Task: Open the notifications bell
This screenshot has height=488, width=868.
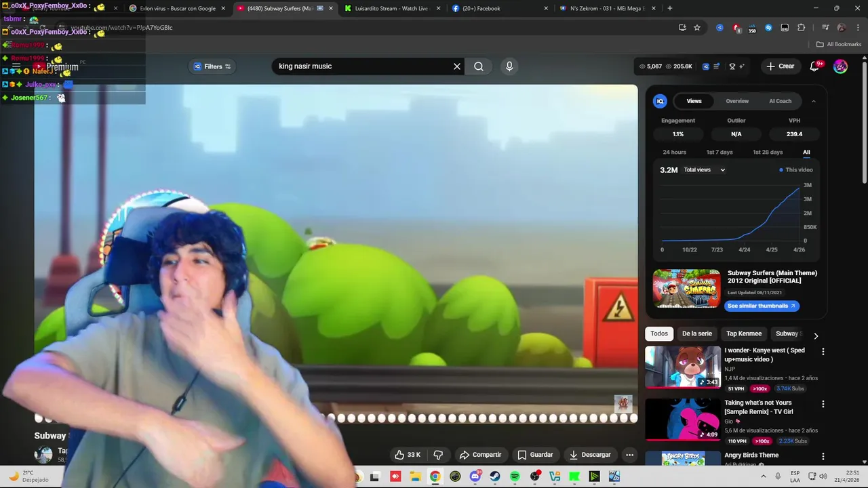Action: [x=815, y=66]
